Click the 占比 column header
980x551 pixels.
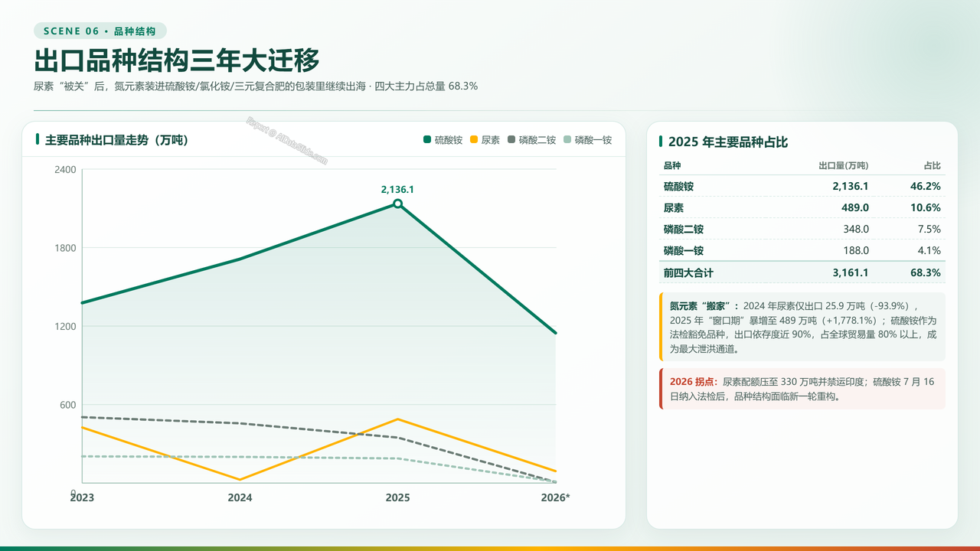932,165
